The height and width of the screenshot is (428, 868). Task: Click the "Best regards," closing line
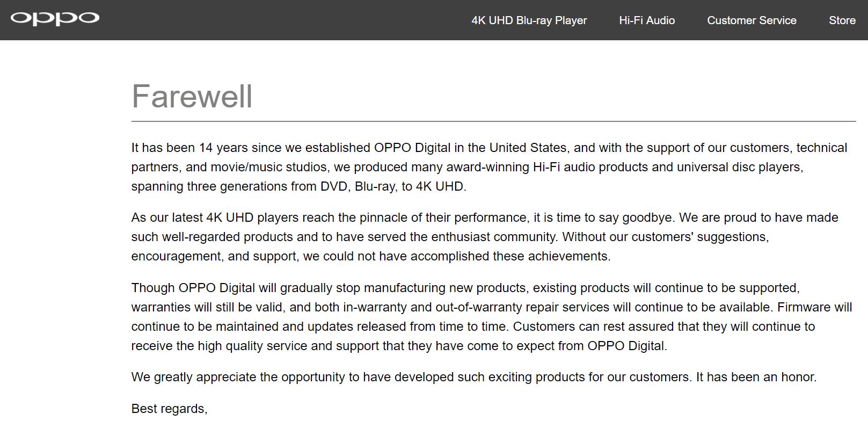[x=169, y=409]
